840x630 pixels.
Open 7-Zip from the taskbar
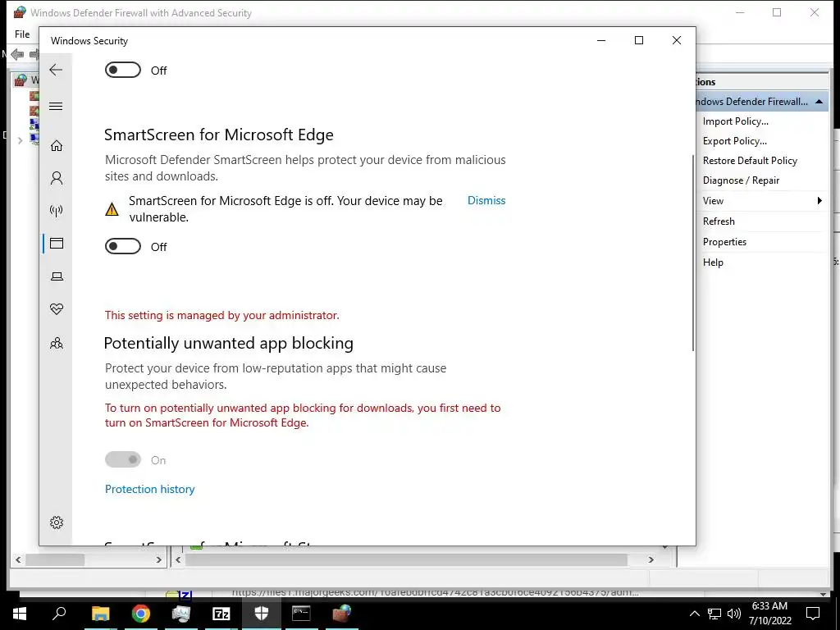tap(221, 614)
